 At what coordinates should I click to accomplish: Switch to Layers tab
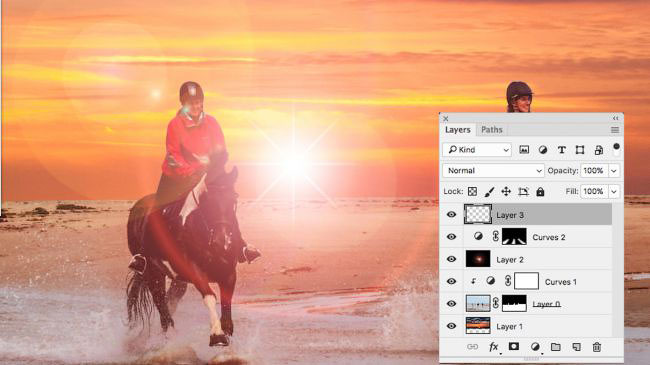(458, 130)
